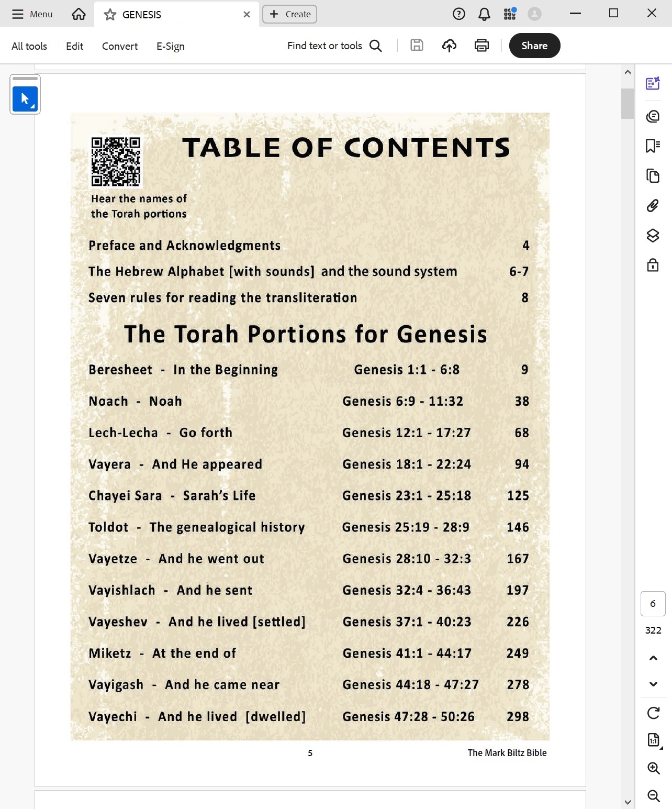Open the Help icon
672x809 pixels.
pos(459,14)
